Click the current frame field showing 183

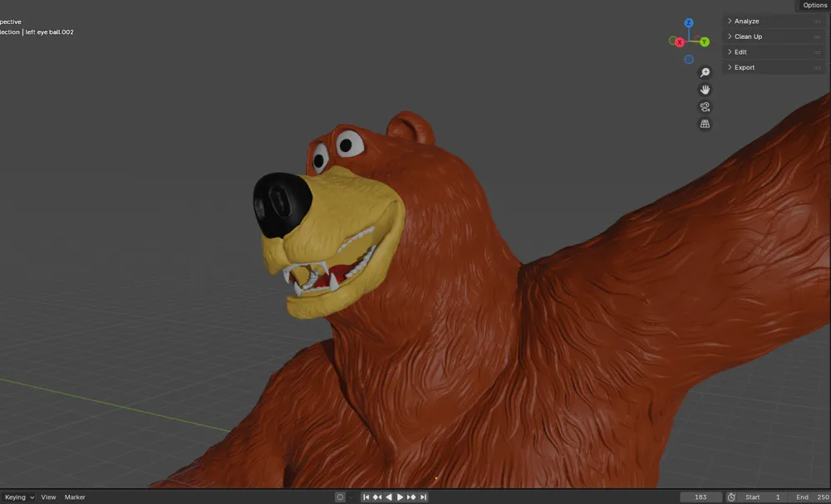pos(701,497)
